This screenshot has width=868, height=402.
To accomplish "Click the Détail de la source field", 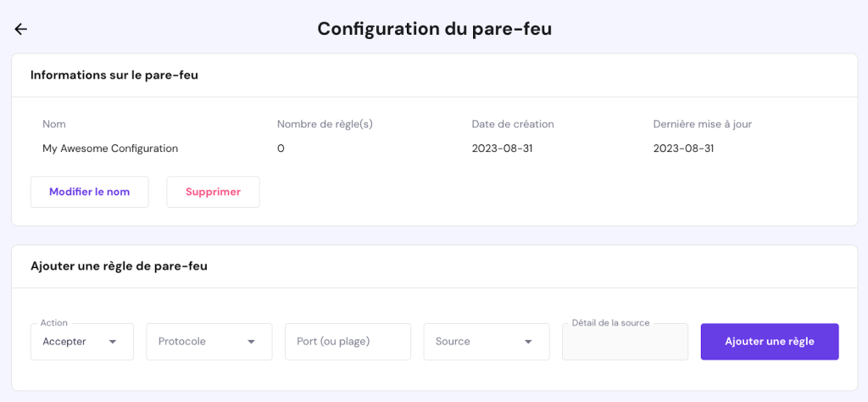I will (625, 343).
